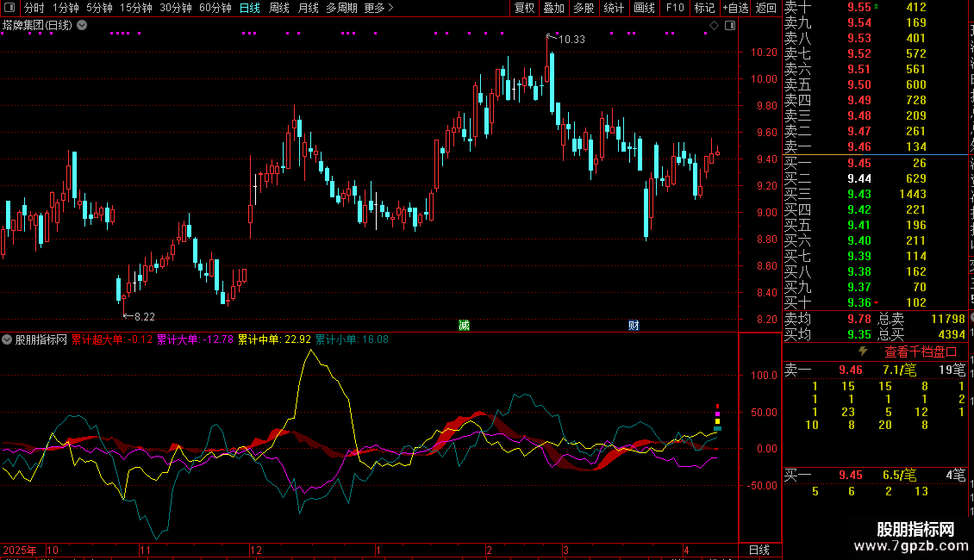The width and height of the screenshot is (974, 560).
Task: Click the 日线 period label at bottom right
Action: (x=759, y=550)
